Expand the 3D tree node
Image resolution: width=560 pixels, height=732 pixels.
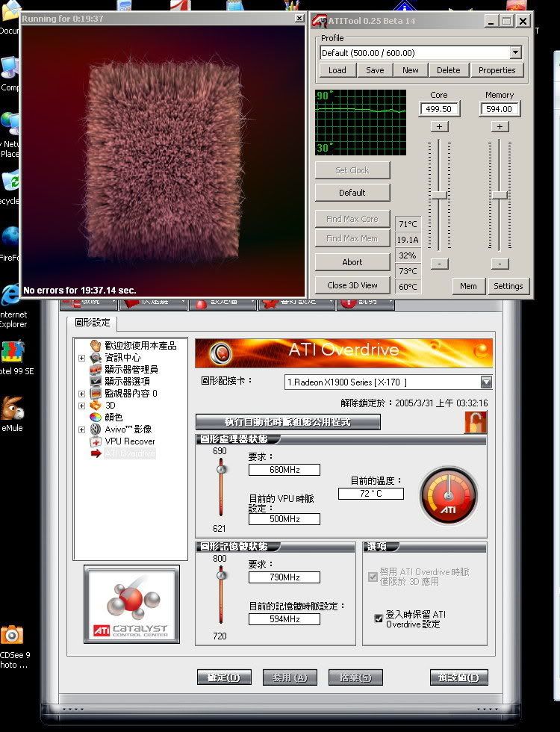click(81, 406)
